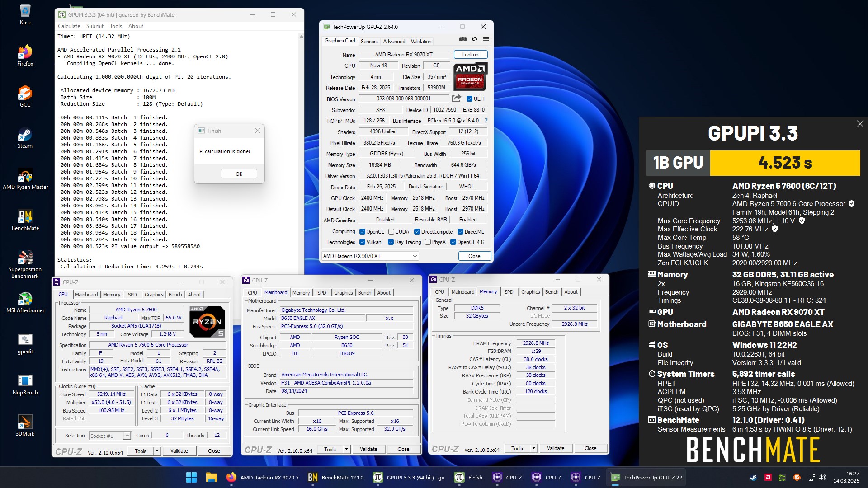Click the Steam tray icon
The height and width of the screenshot is (488, 868).
click(x=753, y=477)
